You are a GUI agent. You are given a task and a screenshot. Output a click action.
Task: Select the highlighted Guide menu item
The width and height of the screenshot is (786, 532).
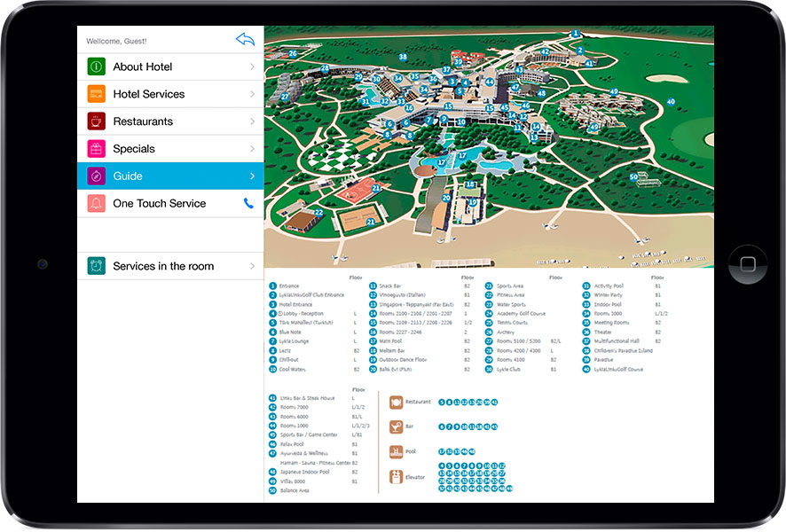coord(170,176)
